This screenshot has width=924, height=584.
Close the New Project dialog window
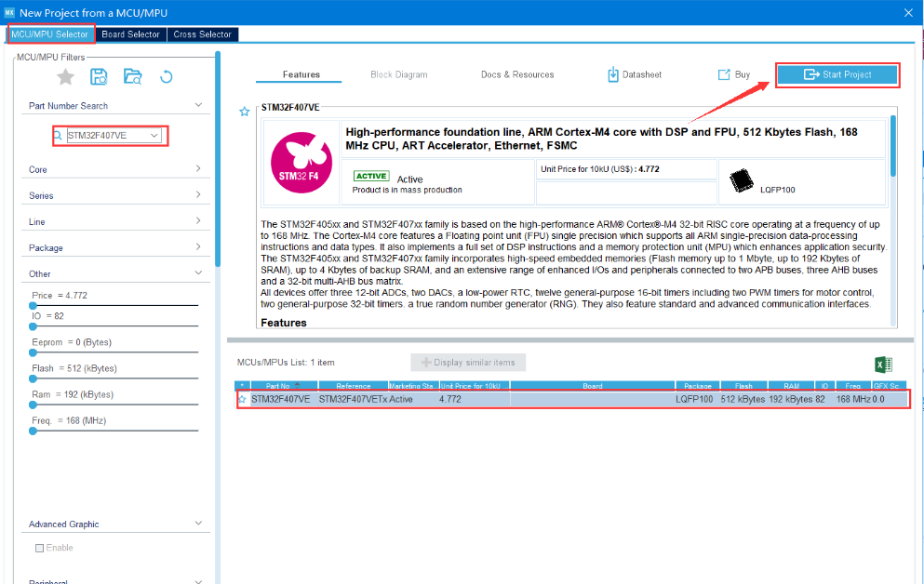[908, 12]
